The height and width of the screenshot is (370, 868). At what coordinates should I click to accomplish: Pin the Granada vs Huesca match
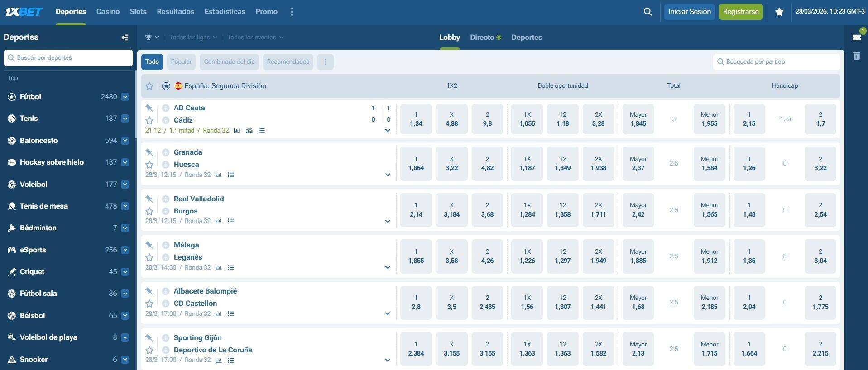click(x=149, y=152)
